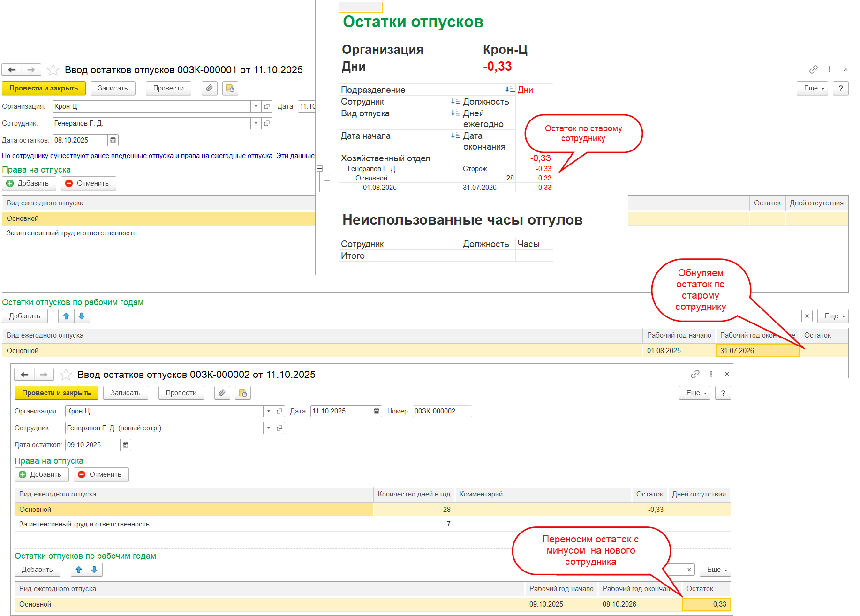Collapse the Основной vacation group in the report
Screen dimensions: 860x616
327,178
